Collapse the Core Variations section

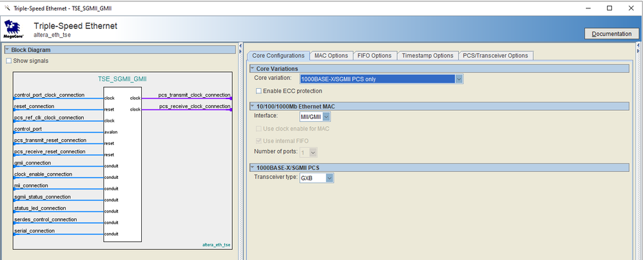252,68
